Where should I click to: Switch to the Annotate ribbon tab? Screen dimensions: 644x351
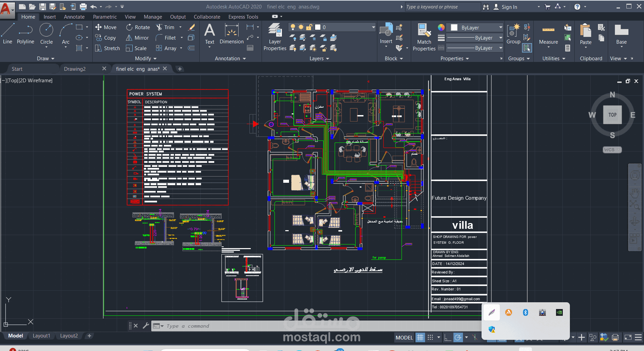coord(74,17)
